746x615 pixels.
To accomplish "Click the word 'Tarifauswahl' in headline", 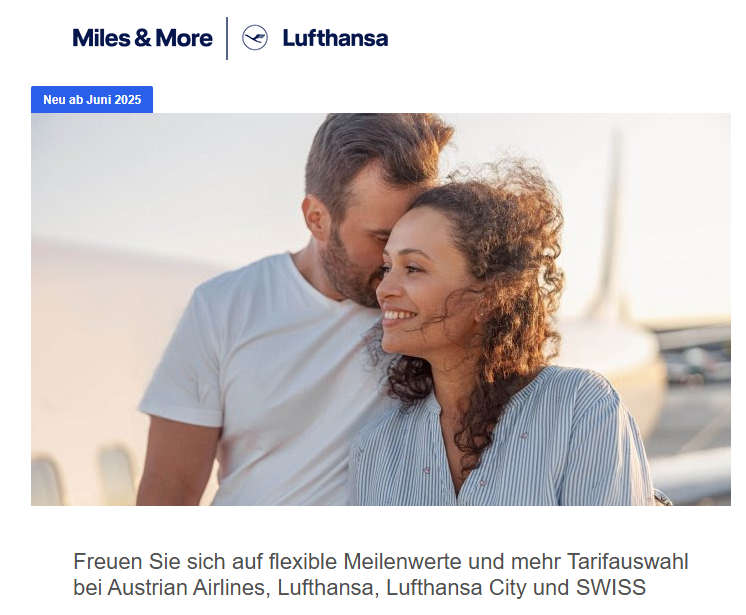I will coord(628,562).
